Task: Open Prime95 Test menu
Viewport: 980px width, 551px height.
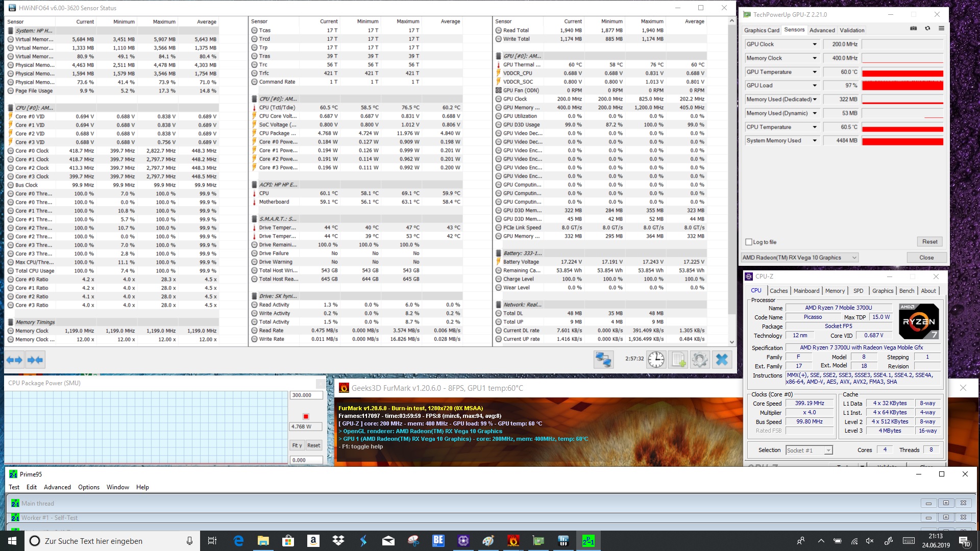Action: (x=14, y=487)
